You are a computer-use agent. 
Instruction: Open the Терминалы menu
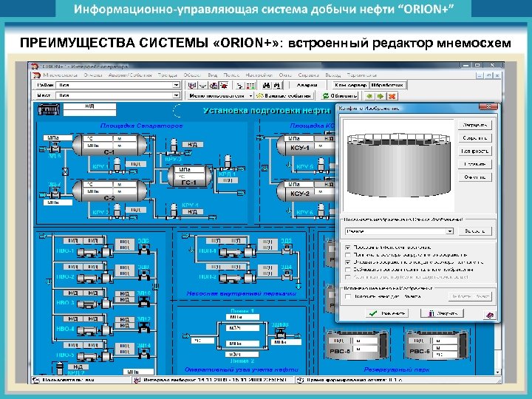(361, 75)
